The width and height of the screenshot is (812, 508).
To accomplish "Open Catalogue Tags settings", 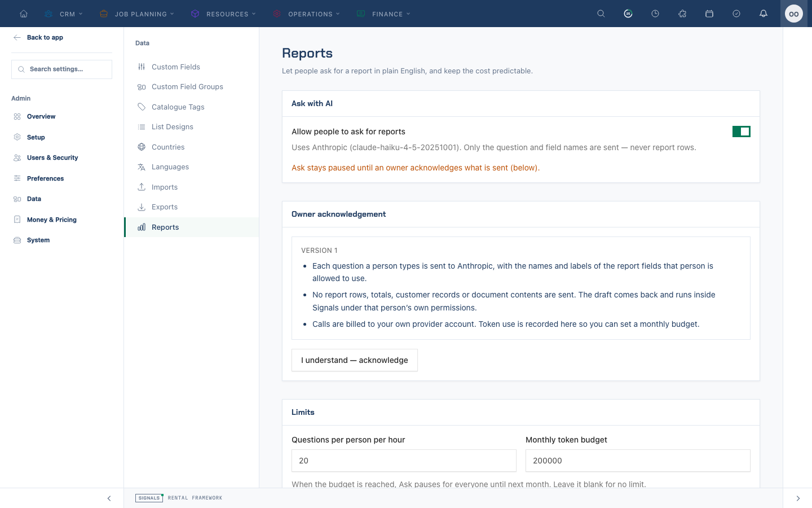I will (191, 107).
